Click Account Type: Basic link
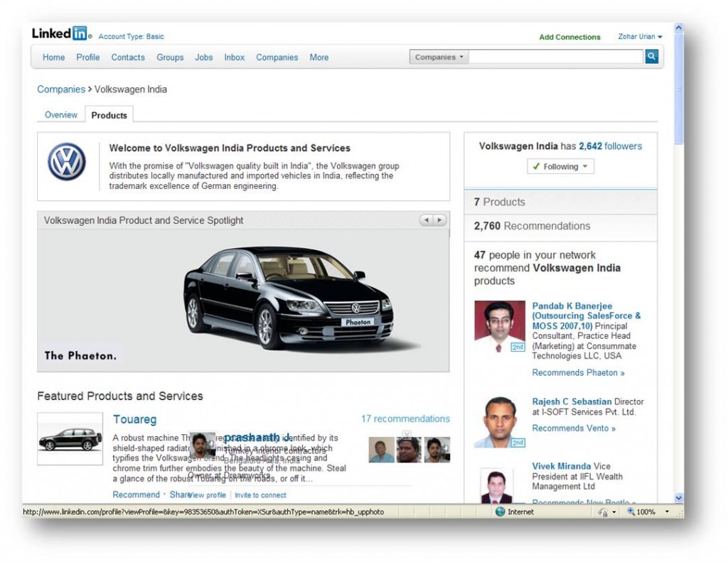 click(131, 37)
